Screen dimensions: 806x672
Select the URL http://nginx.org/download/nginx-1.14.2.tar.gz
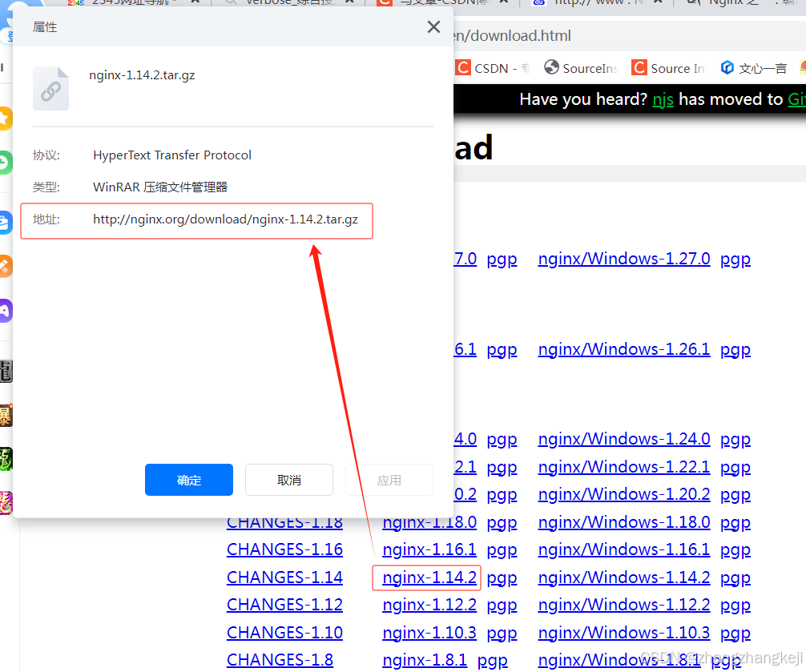225,219
